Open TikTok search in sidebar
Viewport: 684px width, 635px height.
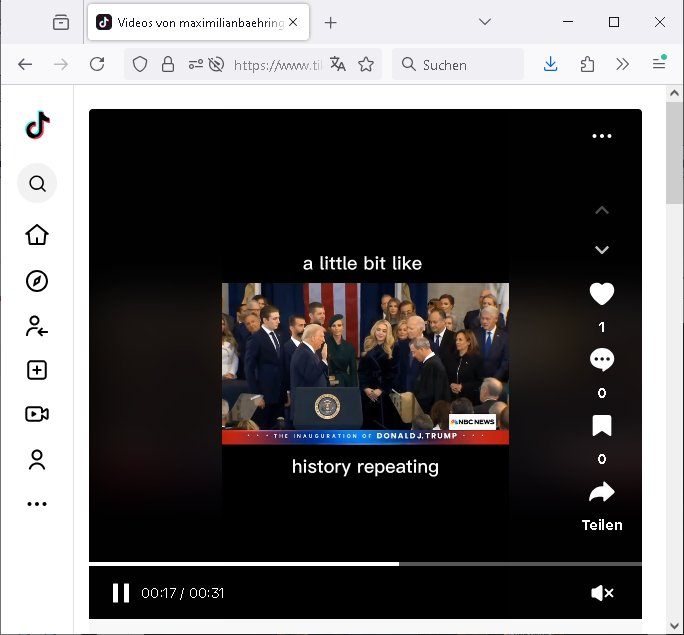click(x=37, y=184)
